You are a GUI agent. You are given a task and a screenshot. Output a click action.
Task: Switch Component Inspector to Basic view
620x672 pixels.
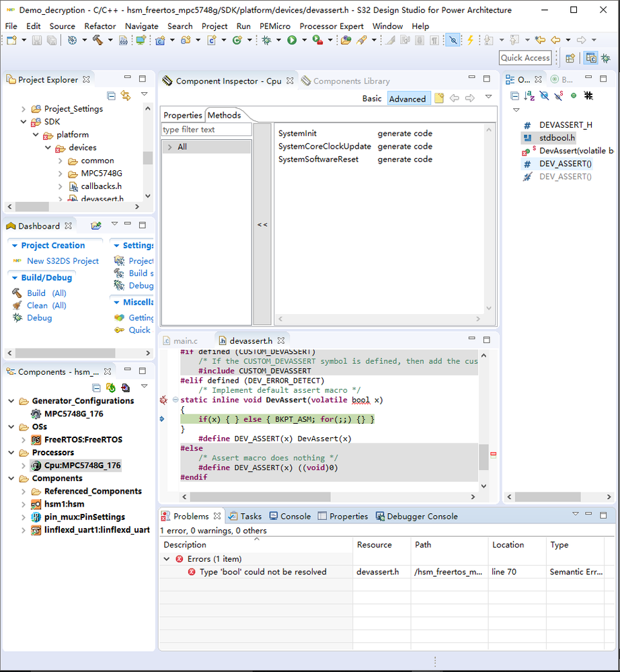tap(371, 99)
